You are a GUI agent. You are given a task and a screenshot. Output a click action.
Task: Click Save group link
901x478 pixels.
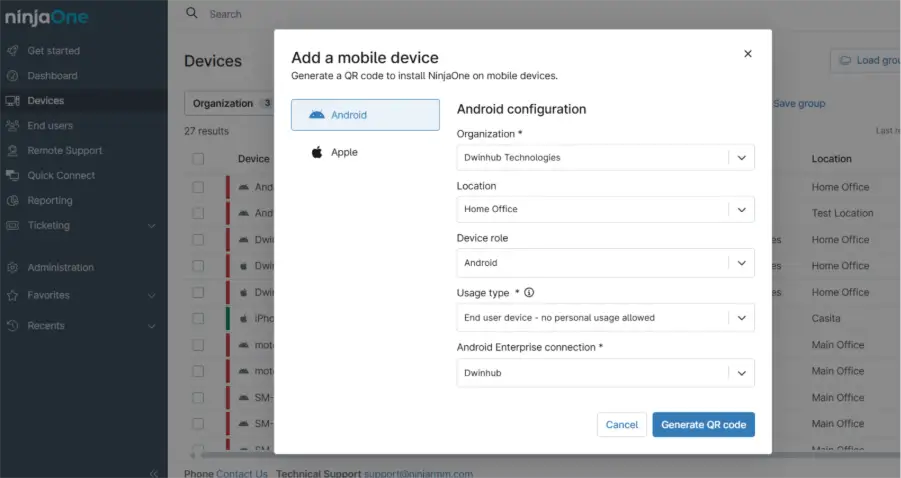pos(799,103)
